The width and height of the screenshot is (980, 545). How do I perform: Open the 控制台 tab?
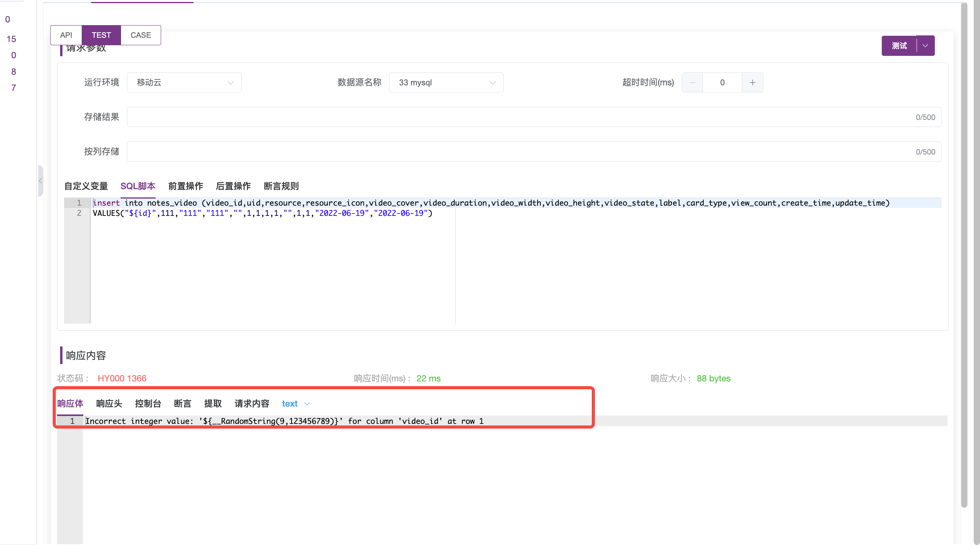pyautogui.click(x=148, y=403)
